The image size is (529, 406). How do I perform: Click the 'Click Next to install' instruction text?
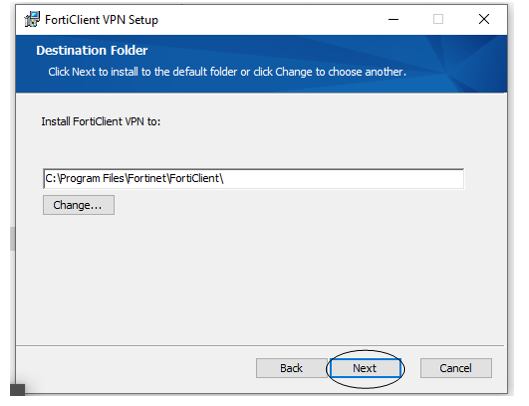tap(227, 72)
